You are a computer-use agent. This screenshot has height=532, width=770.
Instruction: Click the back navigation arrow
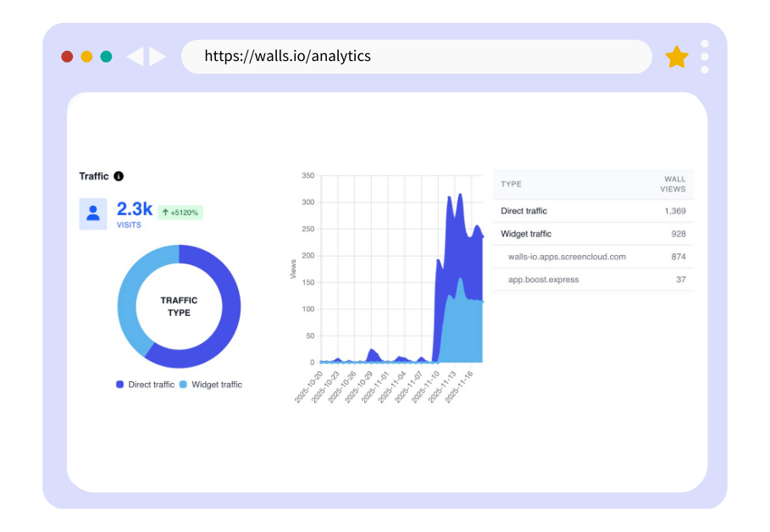[136, 56]
